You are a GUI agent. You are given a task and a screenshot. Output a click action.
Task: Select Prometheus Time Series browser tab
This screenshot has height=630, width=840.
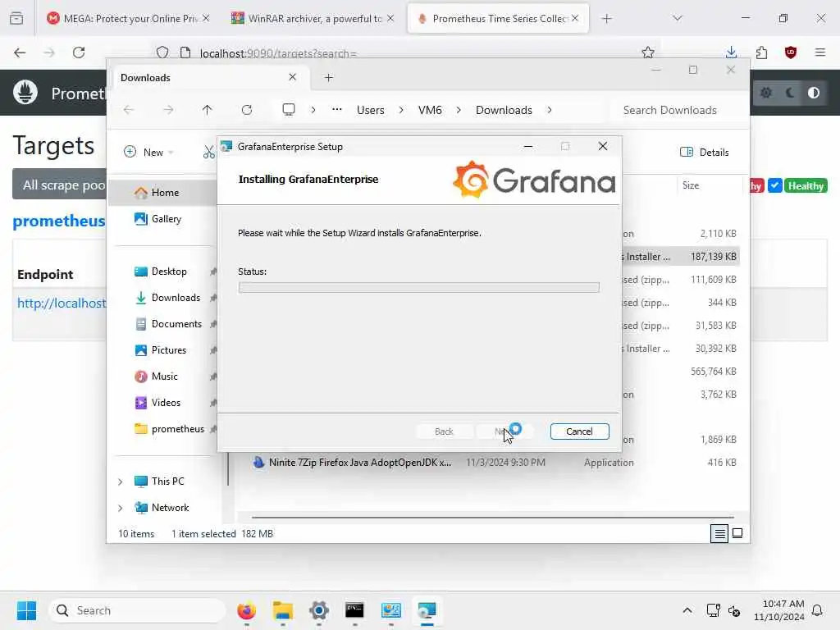[498, 18]
